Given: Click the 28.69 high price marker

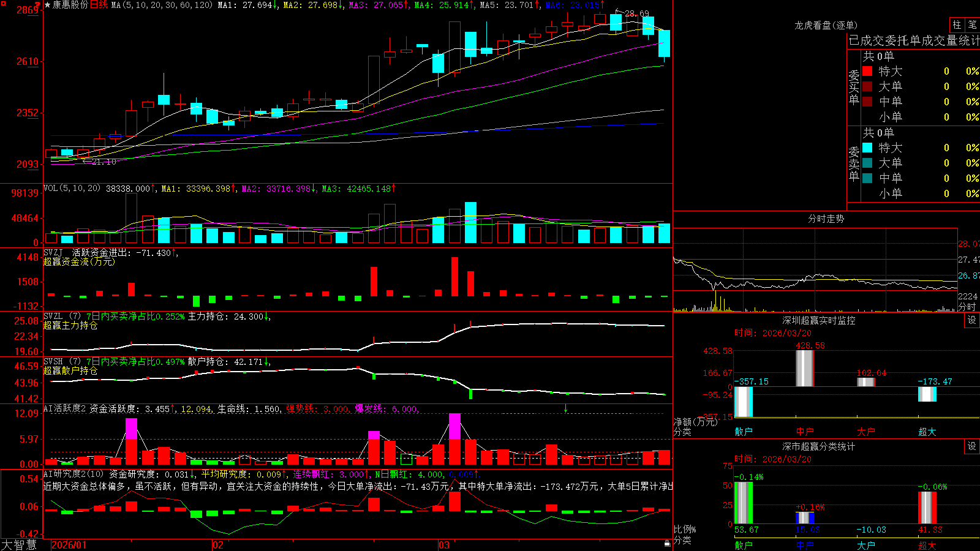Looking at the screenshot, I should point(636,13).
